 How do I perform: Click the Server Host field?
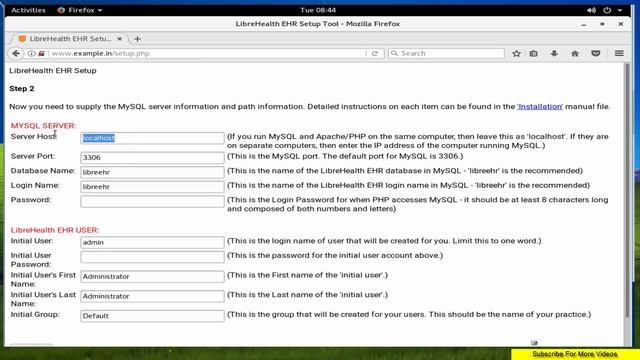point(152,138)
